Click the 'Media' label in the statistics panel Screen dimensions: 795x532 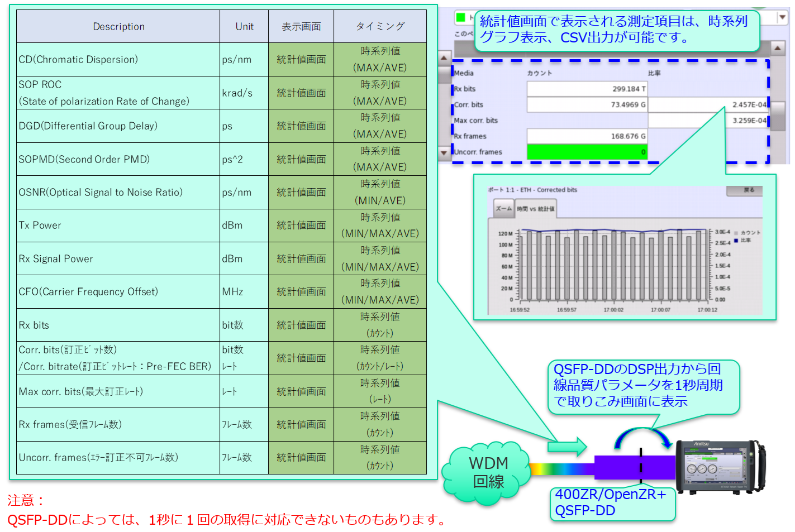pos(464,73)
